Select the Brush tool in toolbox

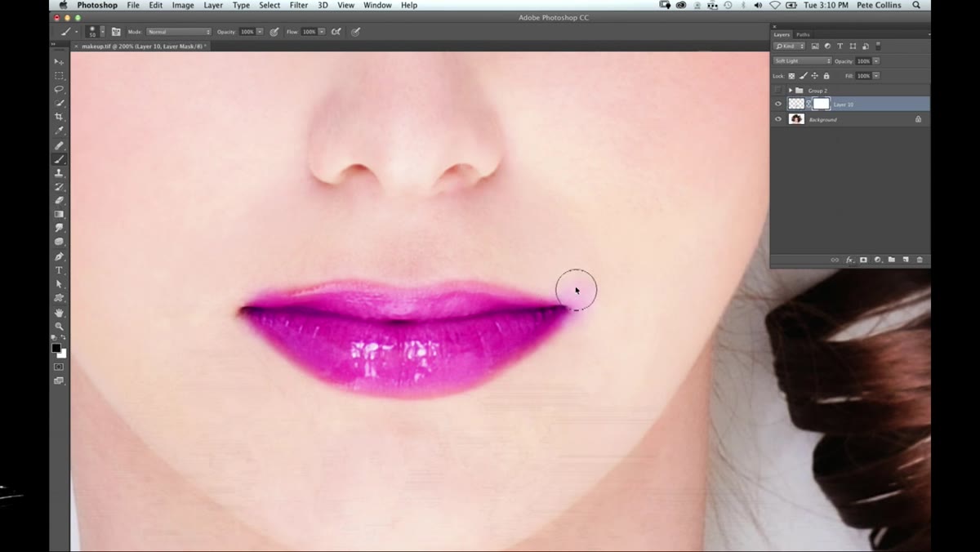click(59, 159)
